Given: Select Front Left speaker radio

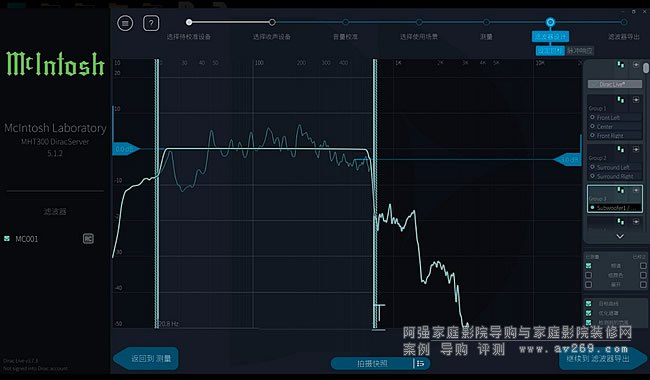Looking at the screenshot, I should coord(593,118).
